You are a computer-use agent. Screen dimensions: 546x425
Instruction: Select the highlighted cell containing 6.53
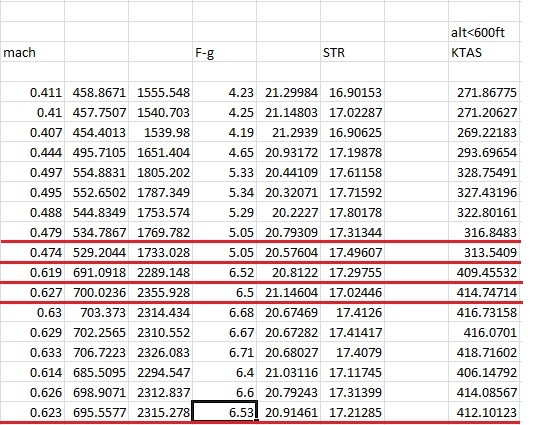[225, 411]
